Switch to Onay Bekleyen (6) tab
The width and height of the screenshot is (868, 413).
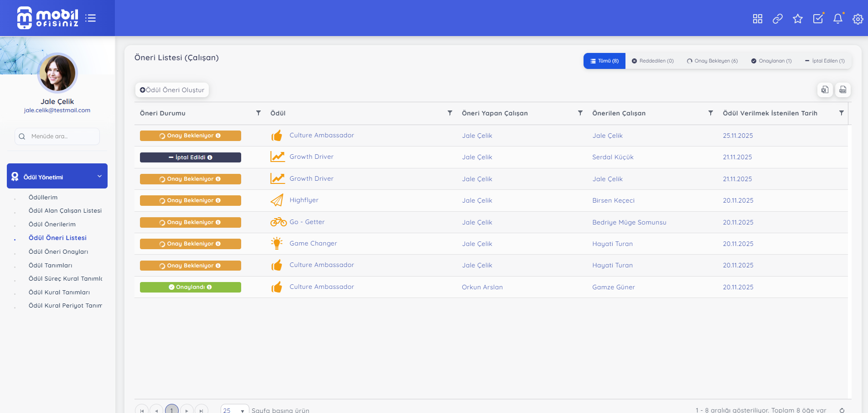click(x=712, y=61)
